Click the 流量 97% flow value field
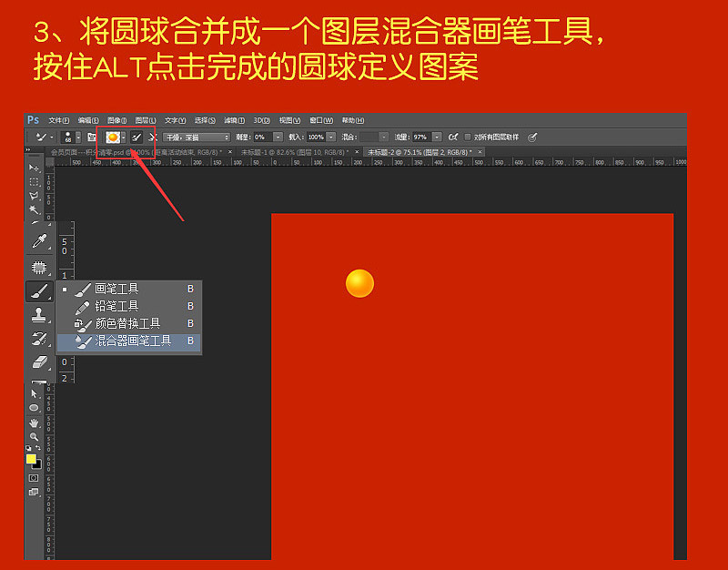The width and height of the screenshot is (728, 570). pyautogui.click(x=419, y=137)
